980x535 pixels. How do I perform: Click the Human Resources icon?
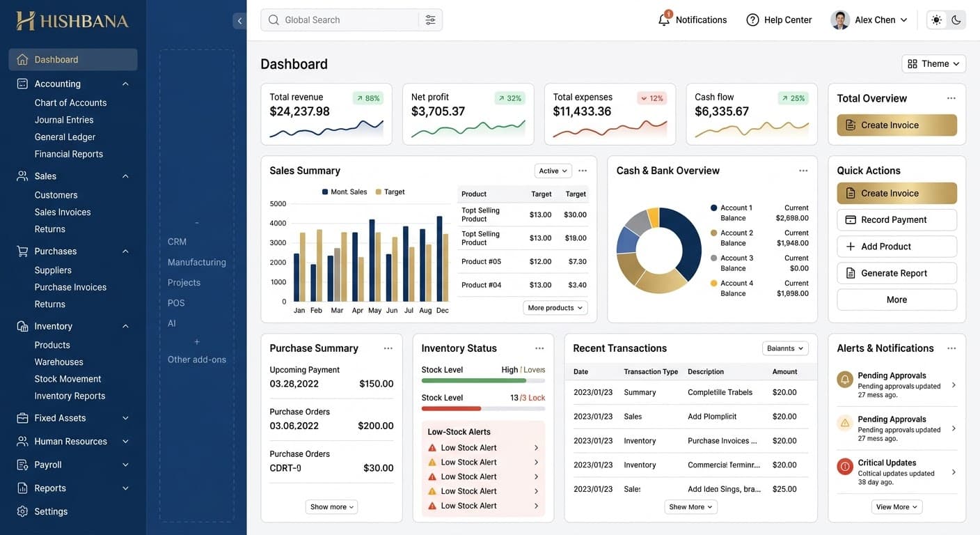coord(22,442)
